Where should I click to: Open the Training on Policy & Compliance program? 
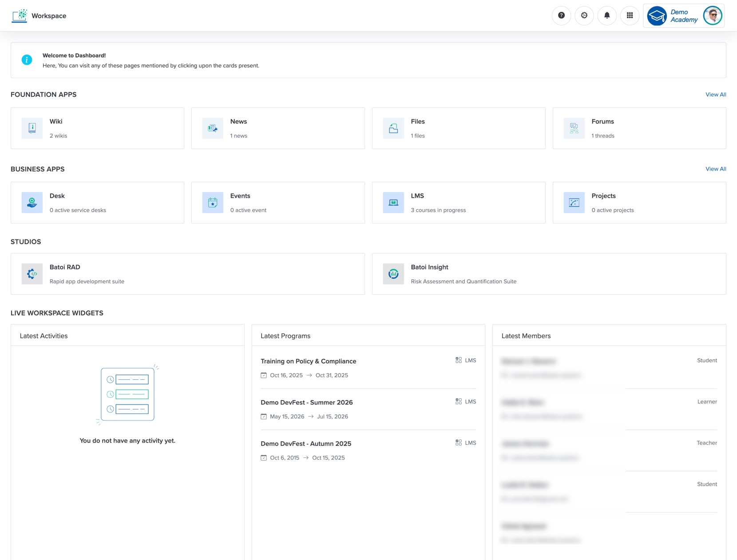point(308,361)
